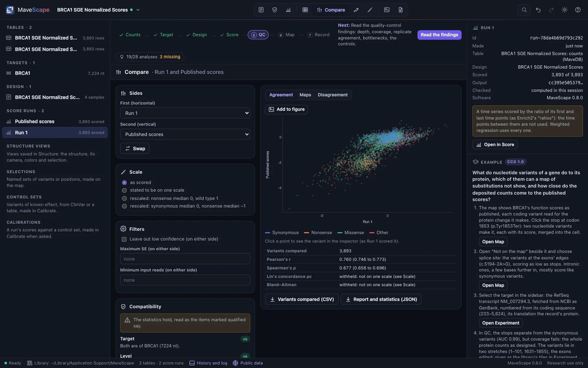Viewport: 588px width, 368px height.
Task: Open the Record file icon in toolbar
Action: tap(400, 10)
